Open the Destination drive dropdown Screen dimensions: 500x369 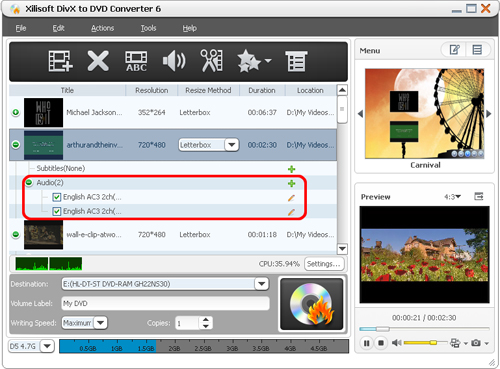coord(262,284)
